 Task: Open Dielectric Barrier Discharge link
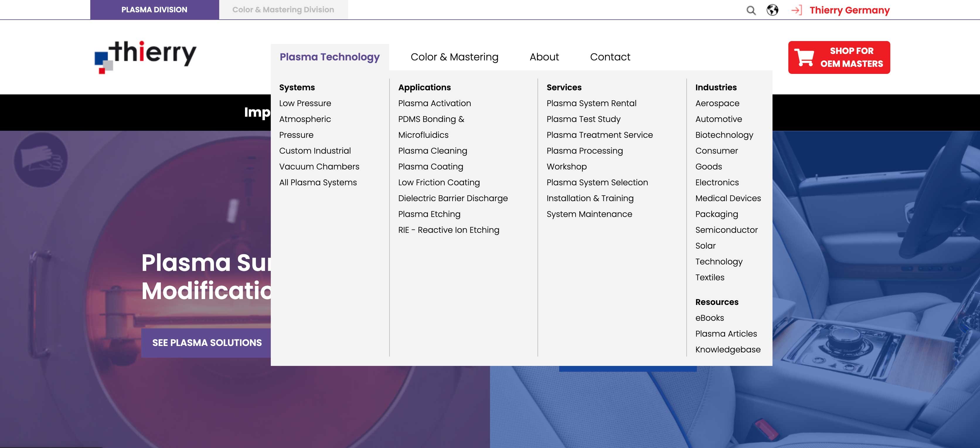(453, 198)
